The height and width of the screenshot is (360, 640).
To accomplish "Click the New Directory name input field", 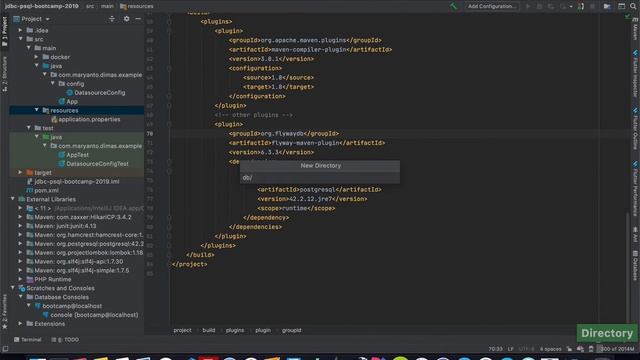I will [320, 178].
